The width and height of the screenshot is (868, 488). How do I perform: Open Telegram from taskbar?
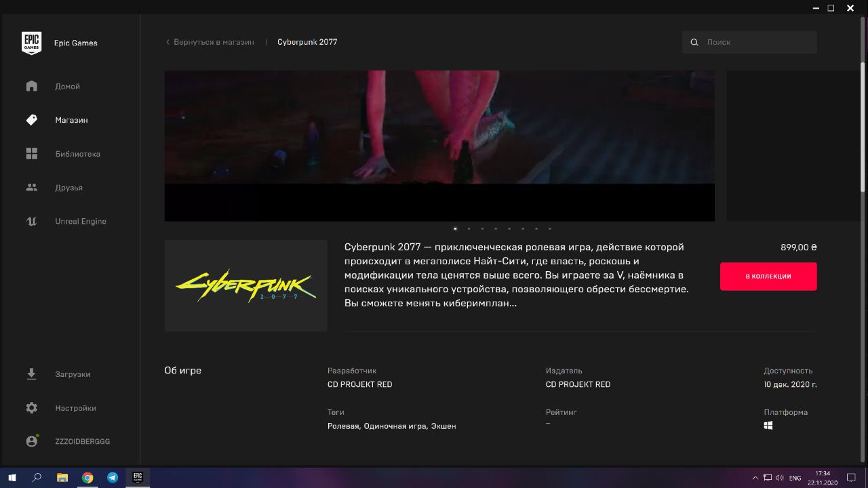pyautogui.click(x=113, y=478)
